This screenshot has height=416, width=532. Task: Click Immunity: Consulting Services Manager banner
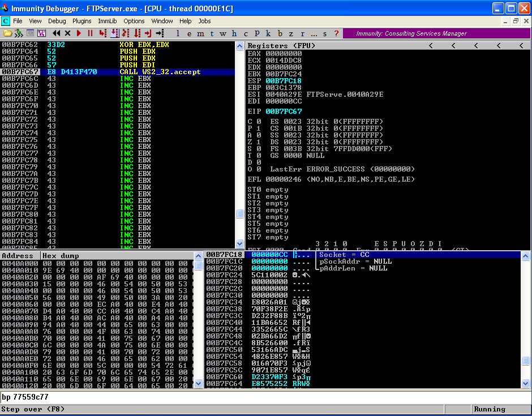tap(437, 33)
